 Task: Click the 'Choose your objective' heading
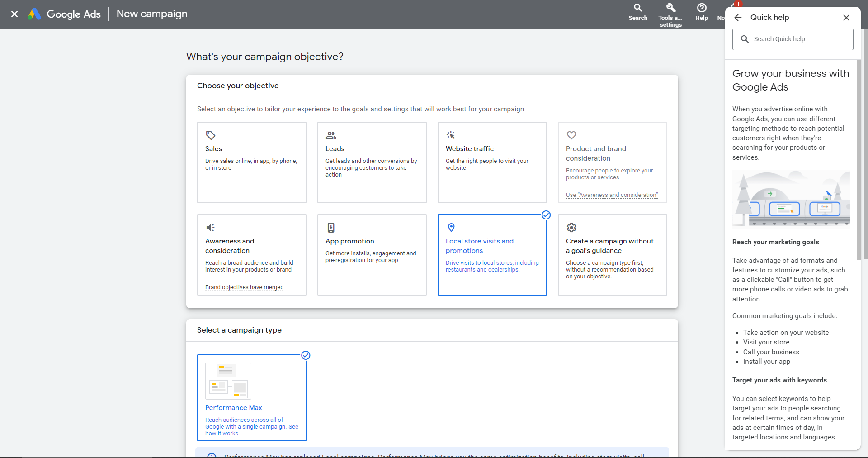coord(238,86)
